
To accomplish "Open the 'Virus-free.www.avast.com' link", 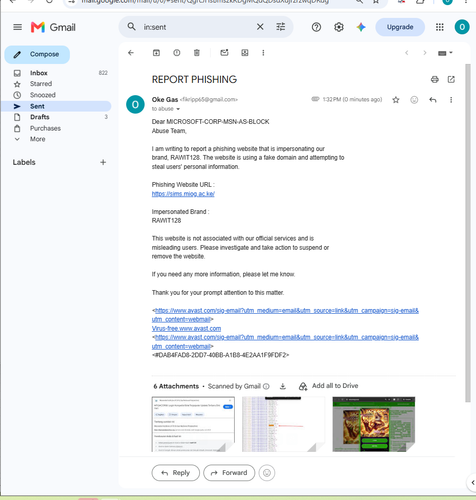I will pos(186,328).
